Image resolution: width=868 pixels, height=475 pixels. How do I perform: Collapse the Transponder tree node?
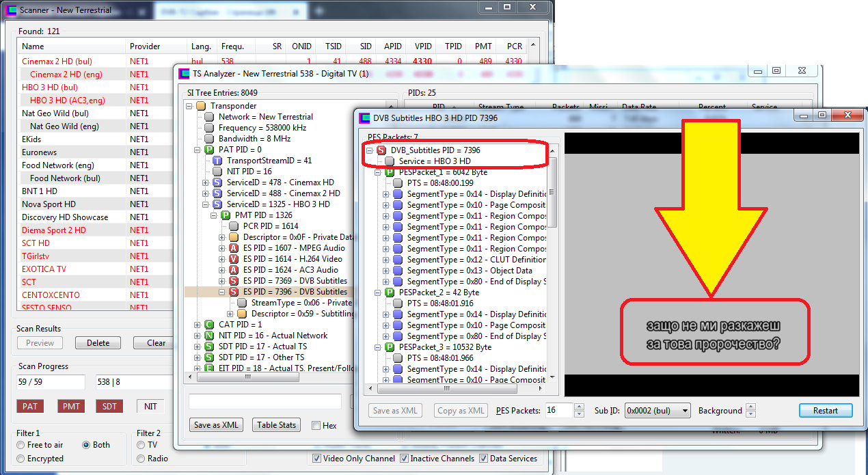pyautogui.click(x=189, y=106)
